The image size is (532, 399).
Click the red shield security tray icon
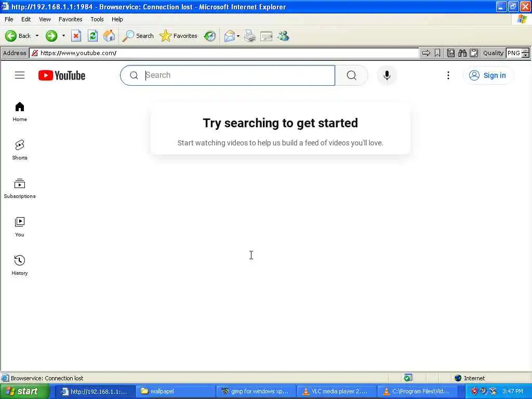[x=474, y=392]
